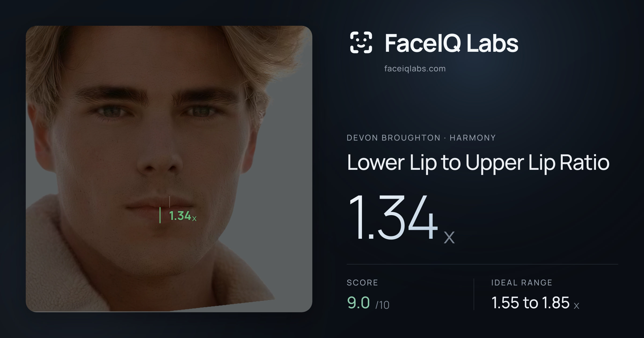Click the IDEAL RANGE label

522,283
